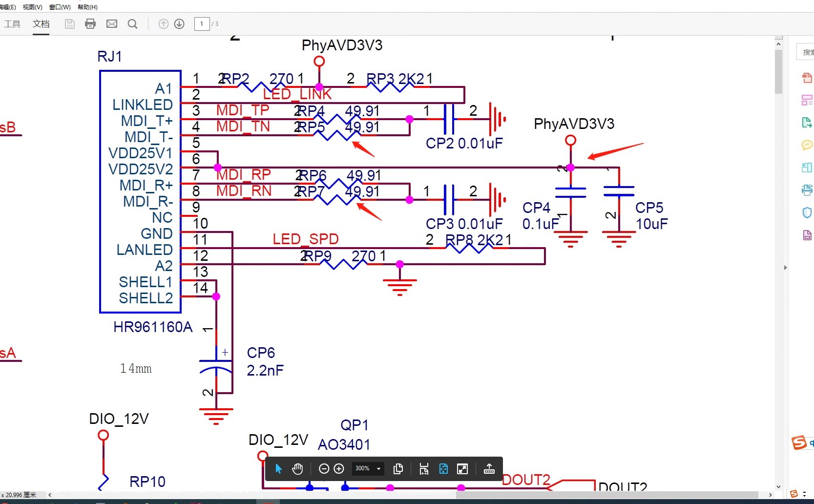Open the 300% zoom level dropdown

(x=368, y=468)
